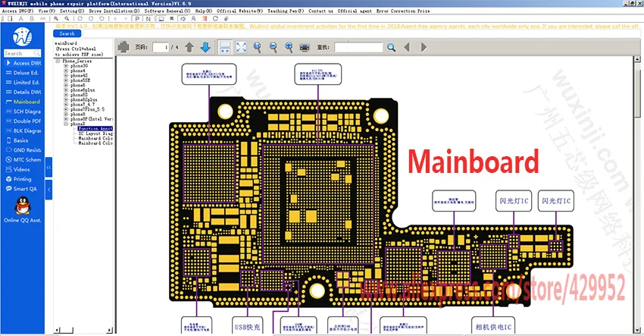Click the 'N' icon in the top toolbar
Viewport: 644px width, 336px height.
148,18
